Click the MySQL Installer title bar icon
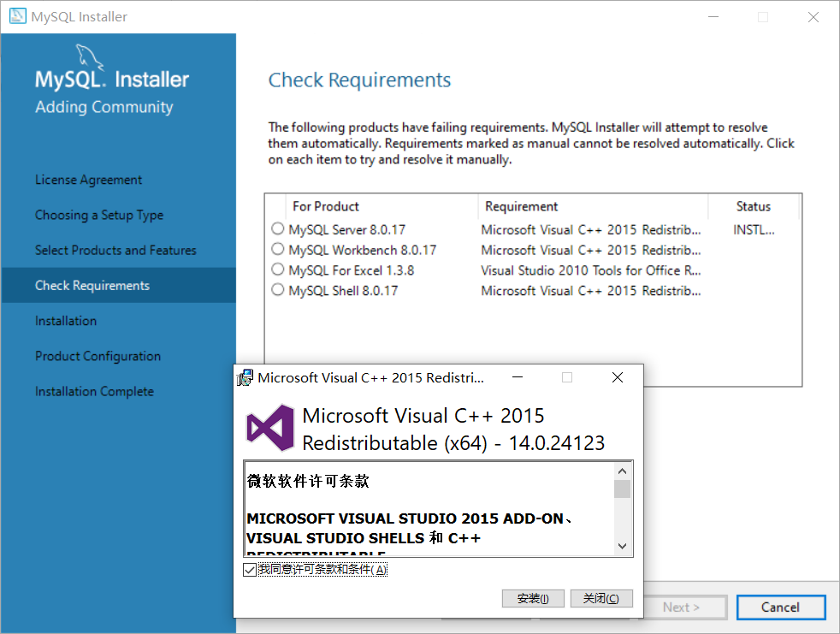Viewport: 840px width, 634px height. [x=17, y=16]
